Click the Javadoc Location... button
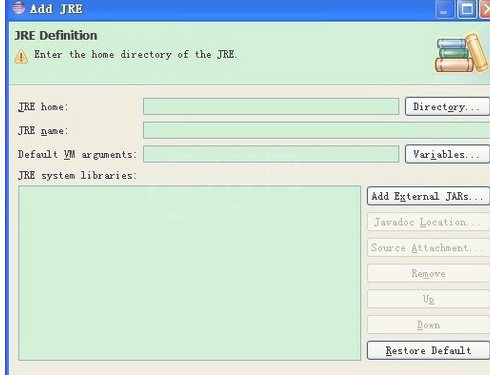Screen dimensions: 490x375 [428, 222]
